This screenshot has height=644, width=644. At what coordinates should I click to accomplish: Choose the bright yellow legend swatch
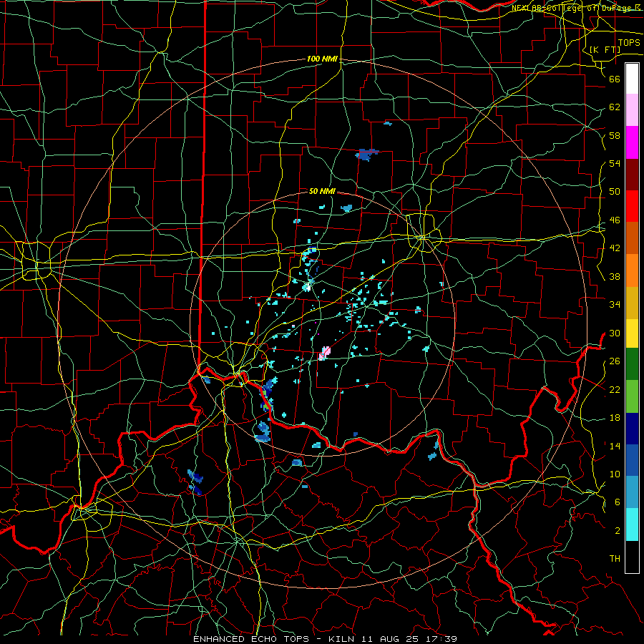click(x=632, y=333)
